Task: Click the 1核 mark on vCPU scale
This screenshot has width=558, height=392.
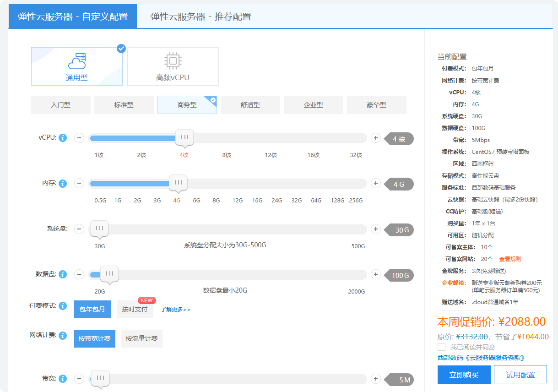Action: (x=99, y=155)
